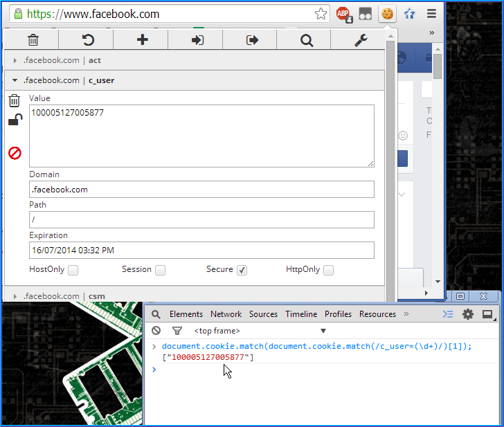Click the blue star extension icon
Screen dimensions: 504x427
click(x=410, y=14)
